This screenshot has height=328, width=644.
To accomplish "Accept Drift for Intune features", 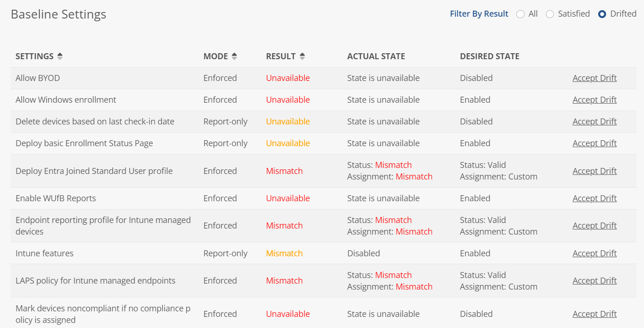I will [594, 254].
